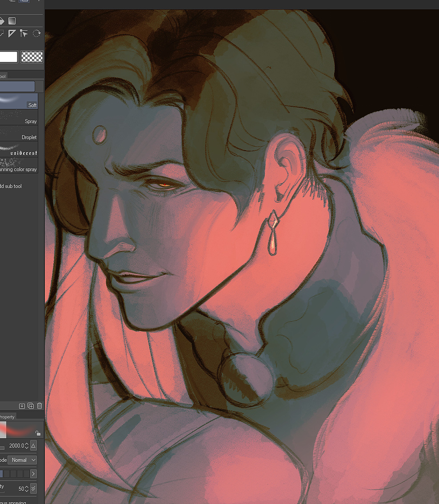This screenshot has width=439, height=504.
Task: Open brush size dynamics triangle button
Action: (x=33, y=445)
